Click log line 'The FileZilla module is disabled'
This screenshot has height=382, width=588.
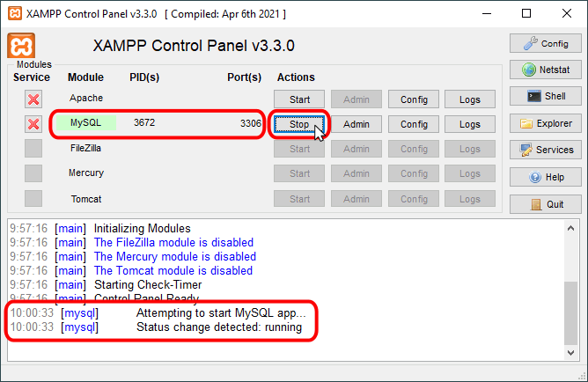click(x=173, y=243)
